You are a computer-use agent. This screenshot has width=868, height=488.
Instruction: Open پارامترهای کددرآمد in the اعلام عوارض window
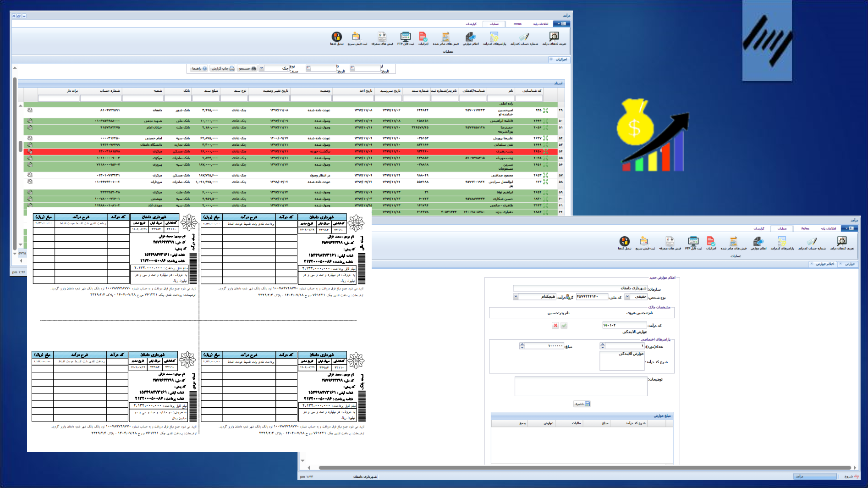tap(782, 243)
